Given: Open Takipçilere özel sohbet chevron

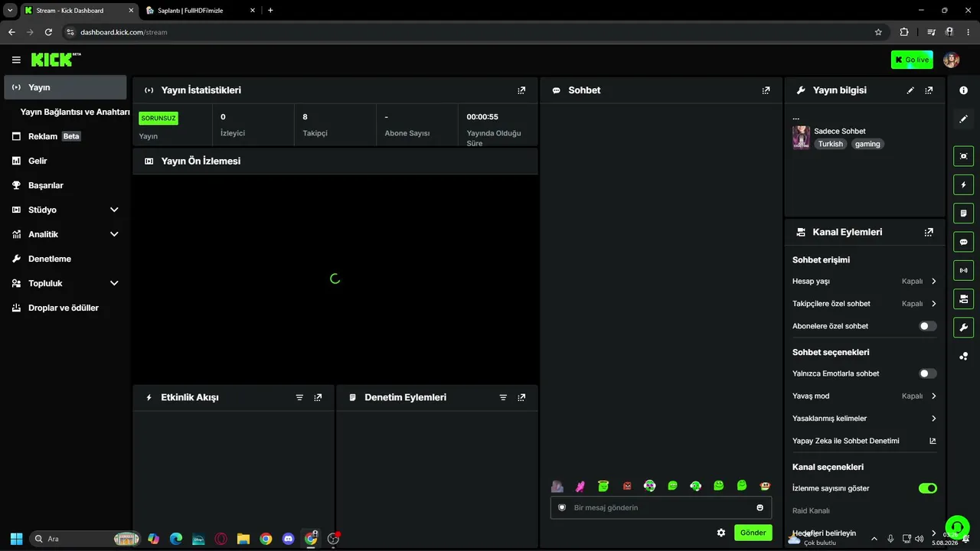Looking at the screenshot, I should (x=933, y=304).
